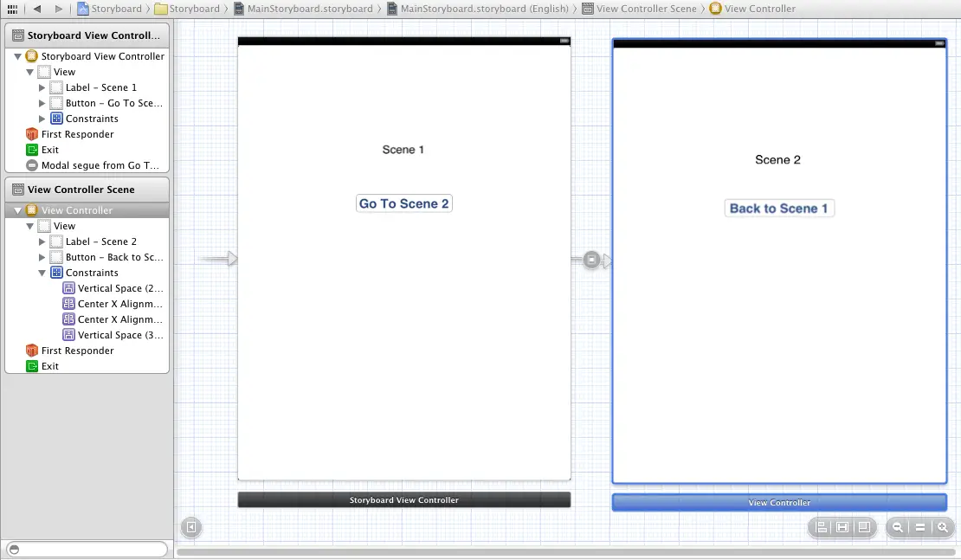This screenshot has width=961, height=560.
Task: Select the Go To Scene 2 button
Action: click(403, 203)
